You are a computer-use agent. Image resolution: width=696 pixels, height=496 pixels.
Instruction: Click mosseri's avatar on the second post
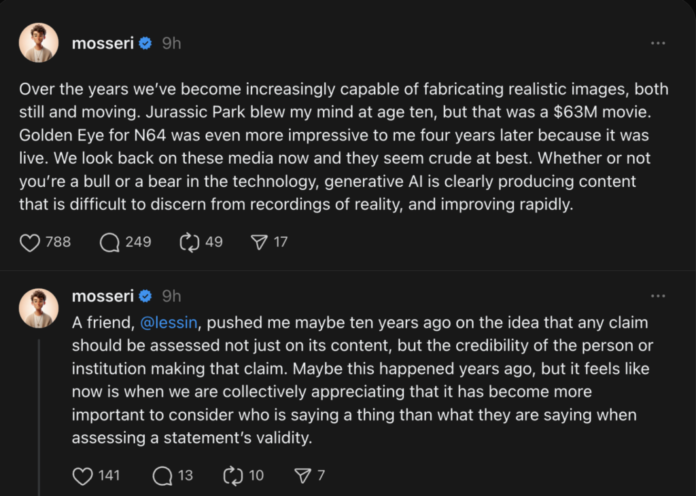38,308
